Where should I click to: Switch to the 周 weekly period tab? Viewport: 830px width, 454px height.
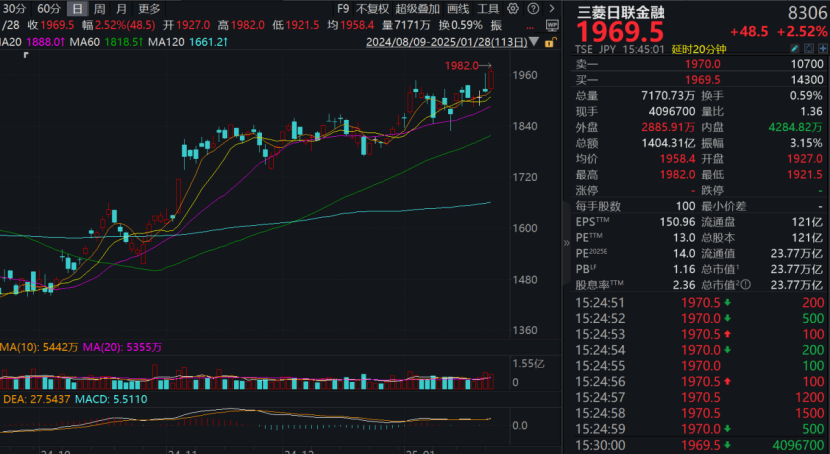(99, 8)
